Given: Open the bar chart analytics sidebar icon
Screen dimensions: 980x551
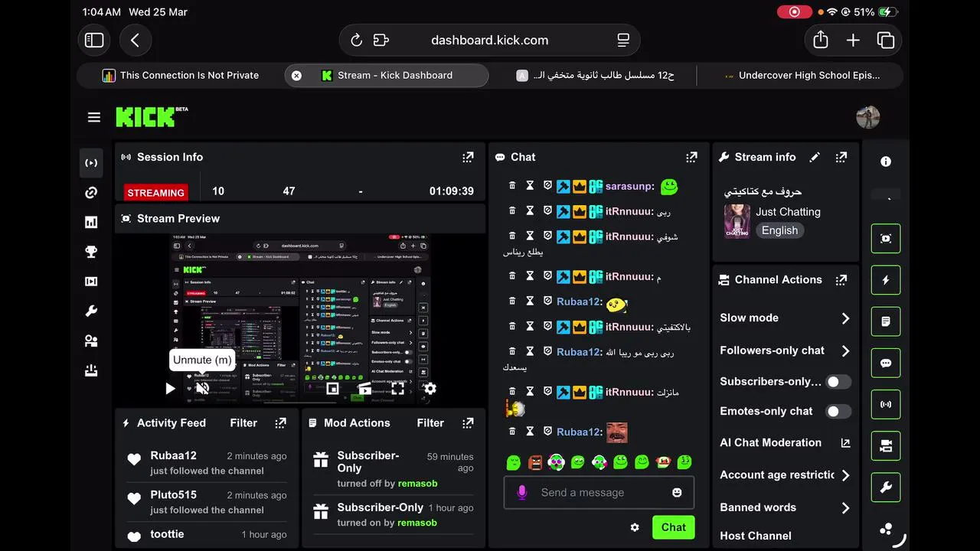Looking at the screenshot, I should coord(91,222).
